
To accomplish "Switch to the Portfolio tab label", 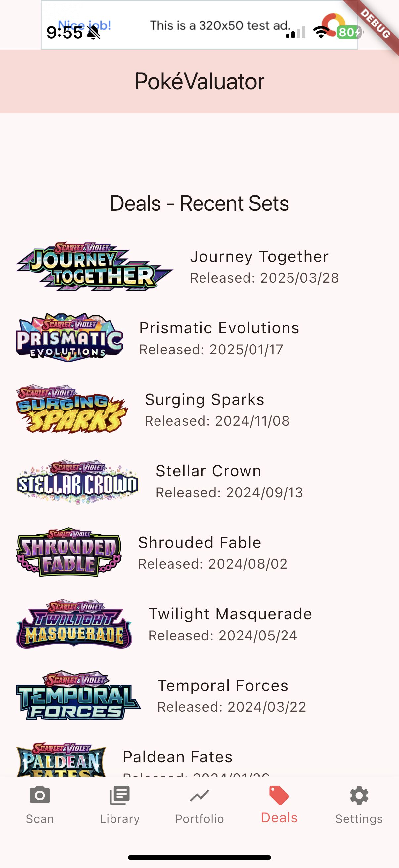I will [x=199, y=819].
